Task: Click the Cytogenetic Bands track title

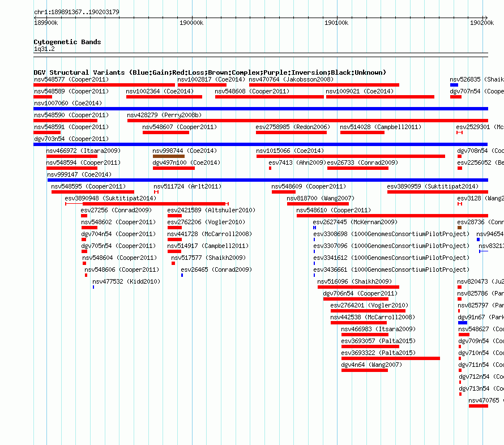Action: [67, 42]
